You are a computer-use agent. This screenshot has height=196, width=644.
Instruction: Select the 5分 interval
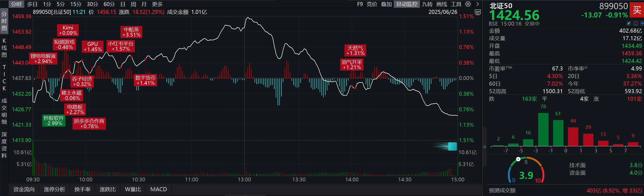coord(61,4)
